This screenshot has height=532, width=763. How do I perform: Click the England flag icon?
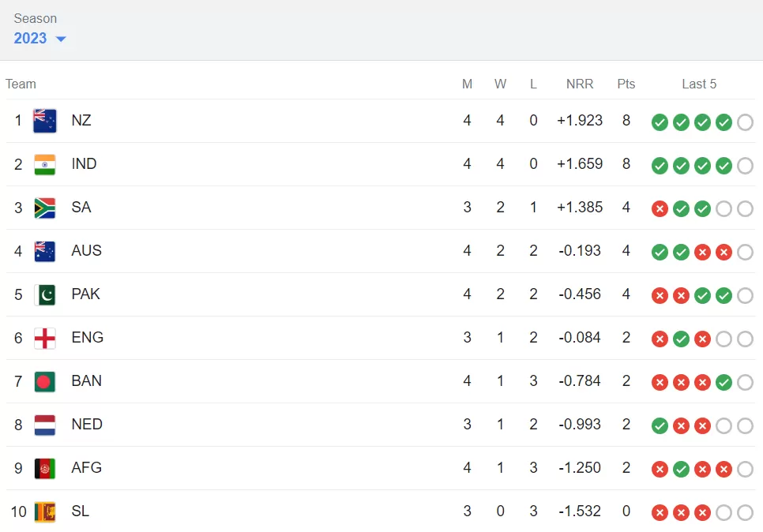[x=45, y=338]
